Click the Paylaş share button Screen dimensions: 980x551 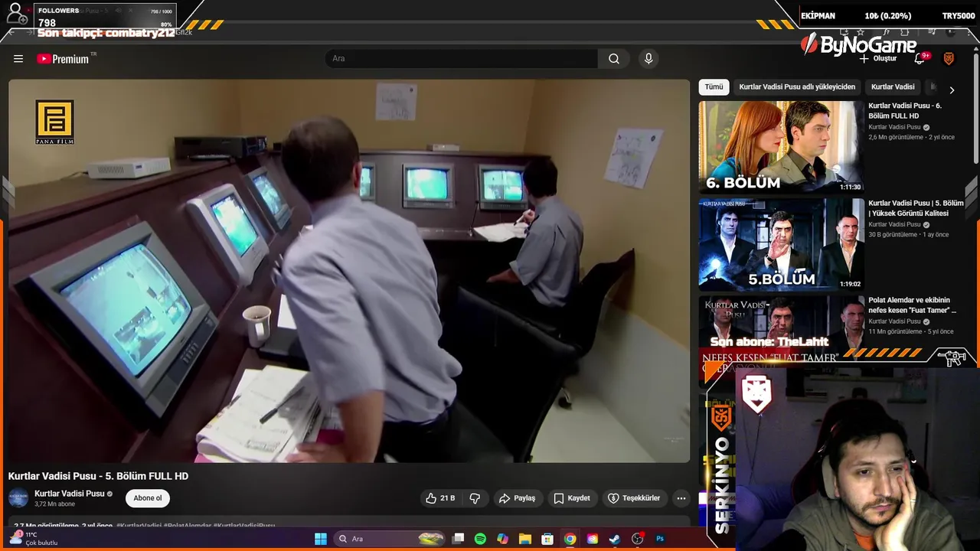517,498
